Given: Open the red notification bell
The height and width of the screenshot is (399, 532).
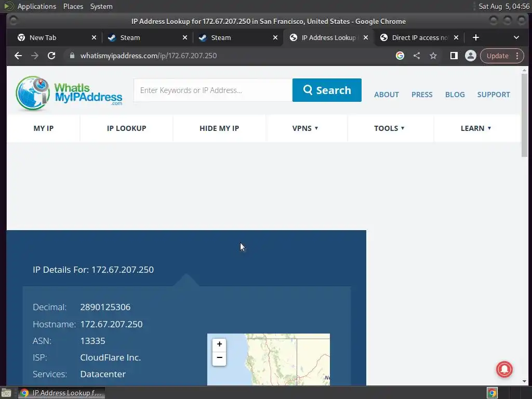Looking at the screenshot, I should (x=504, y=369).
